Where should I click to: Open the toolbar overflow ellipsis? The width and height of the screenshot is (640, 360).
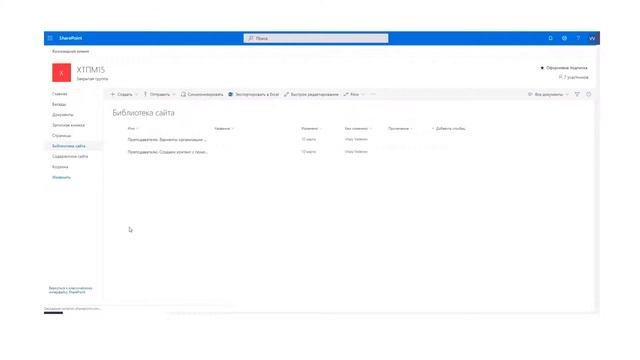tap(372, 94)
